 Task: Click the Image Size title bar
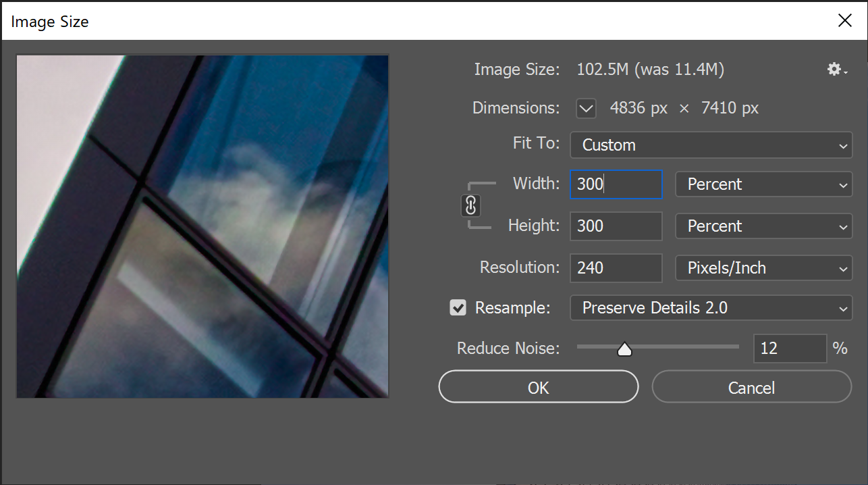[405, 21]
